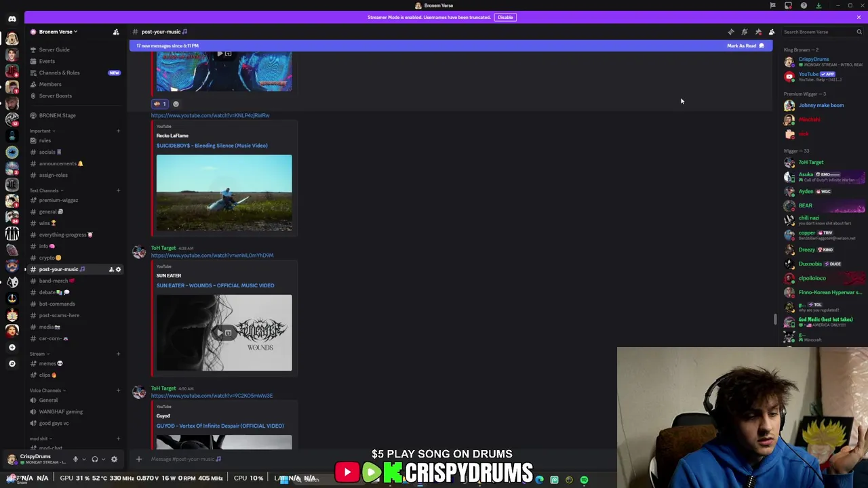Dismiss the Streamer Mode banner
Screen dimensions: 868x488
coord(859,17)
